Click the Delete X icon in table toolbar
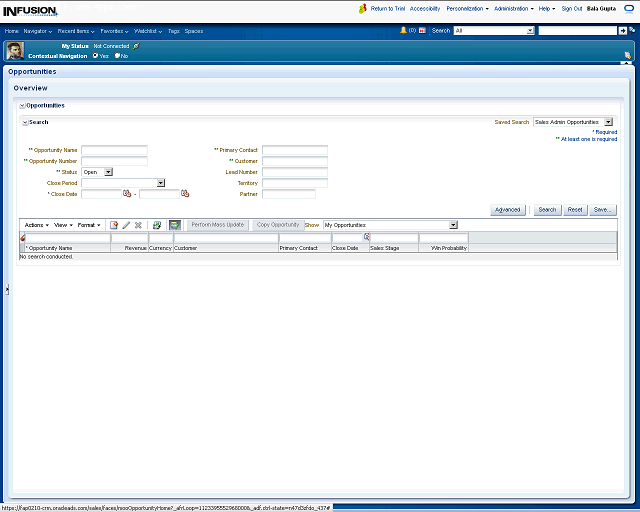Screen dimensions: 640x512 138,225
